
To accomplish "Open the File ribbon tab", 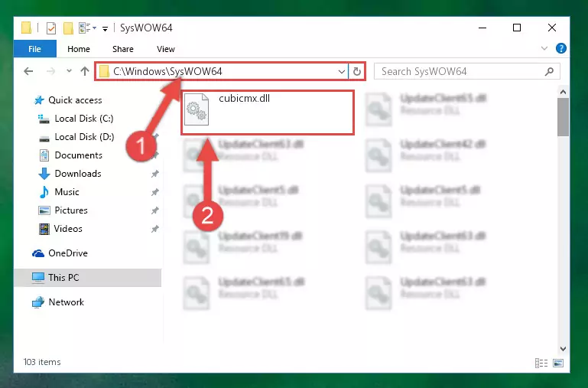I will click(35, 49).
